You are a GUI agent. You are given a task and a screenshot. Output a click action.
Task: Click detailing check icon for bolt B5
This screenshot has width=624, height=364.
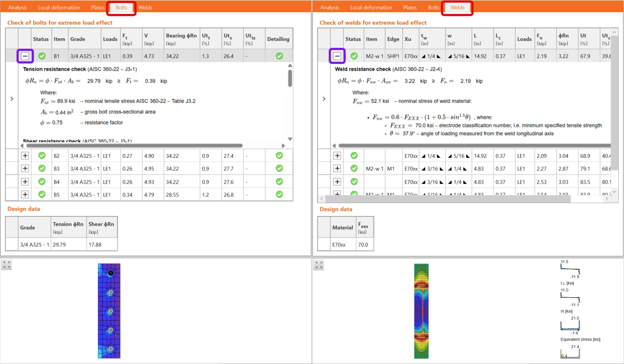(x=279, y=194)
